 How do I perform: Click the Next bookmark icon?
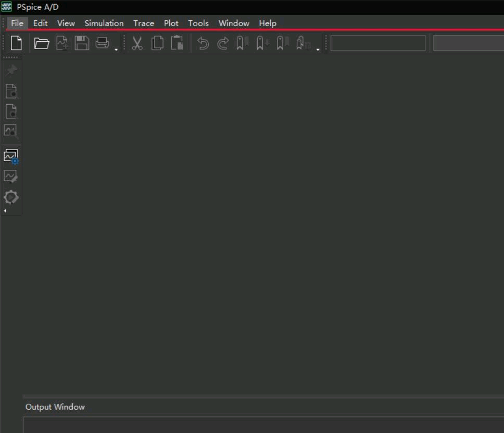(262, 43)
